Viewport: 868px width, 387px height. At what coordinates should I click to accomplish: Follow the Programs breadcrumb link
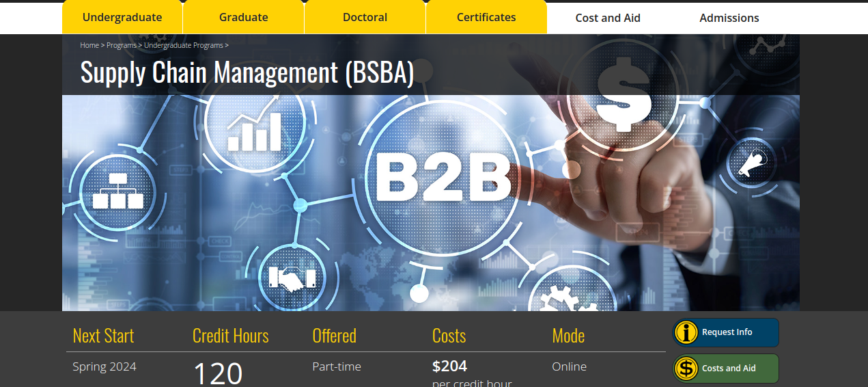122,45
